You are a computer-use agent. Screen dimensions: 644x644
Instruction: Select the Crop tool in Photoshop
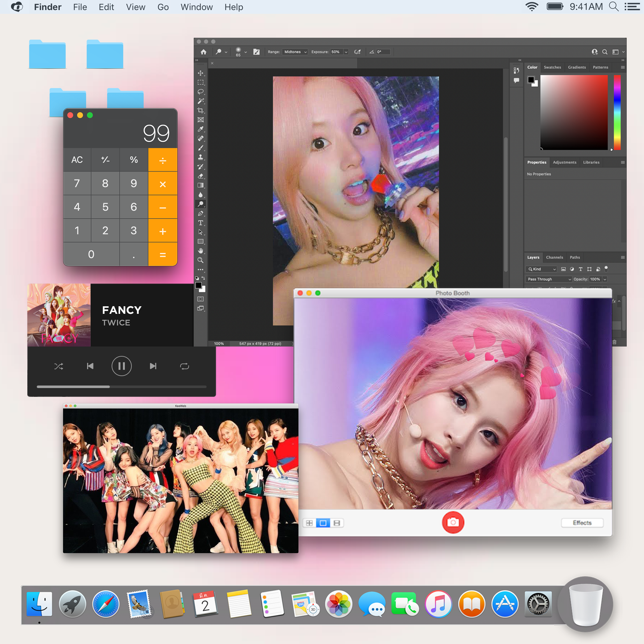(x=200, y=110)
